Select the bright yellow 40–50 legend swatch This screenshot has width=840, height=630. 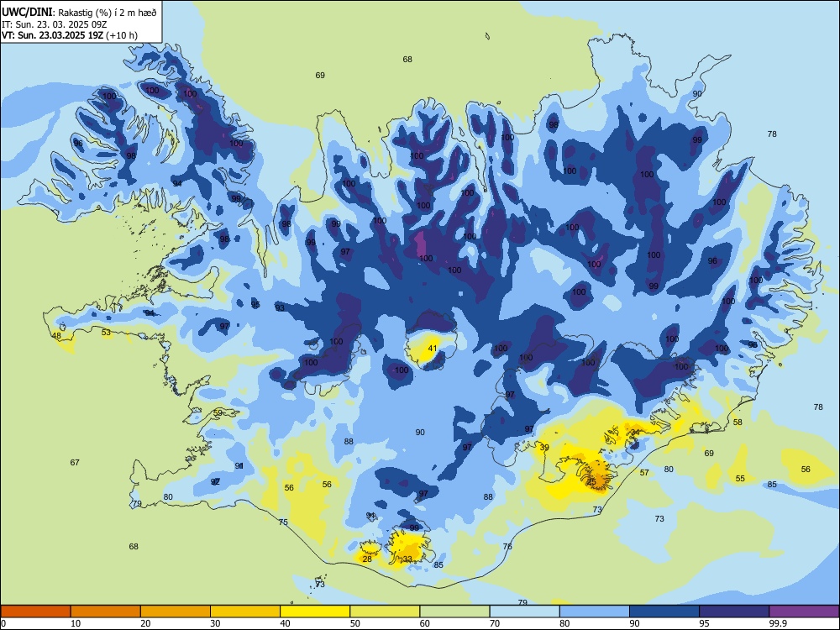(315, 612)
